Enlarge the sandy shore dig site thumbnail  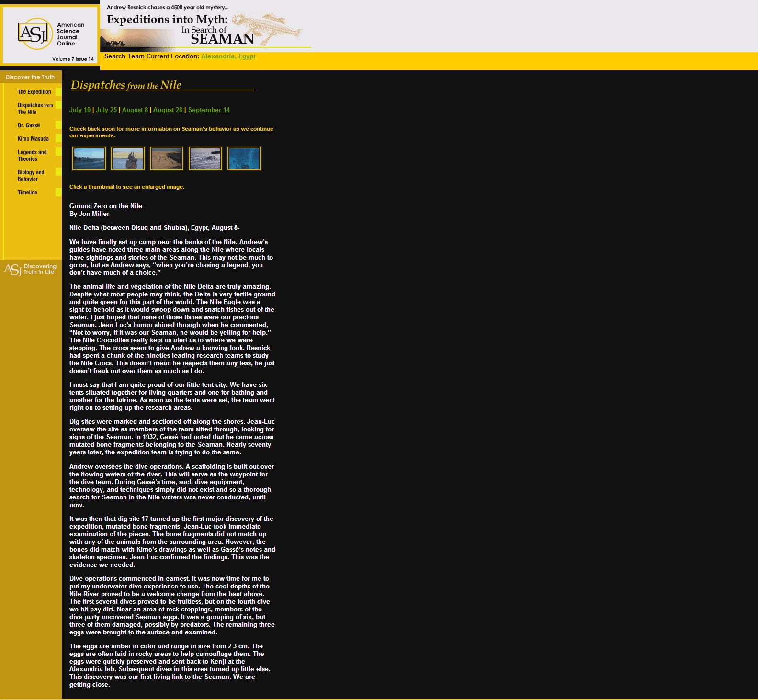167,158
